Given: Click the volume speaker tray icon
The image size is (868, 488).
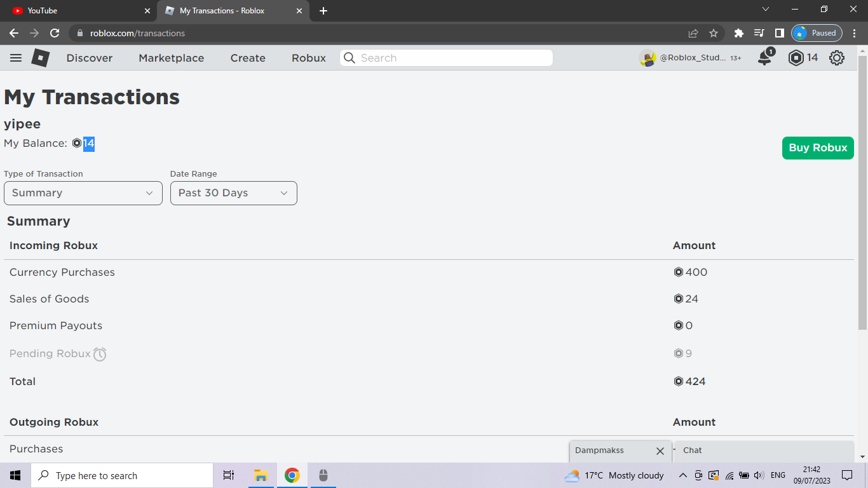Looking at the screenshot, I should coord(759,475).
